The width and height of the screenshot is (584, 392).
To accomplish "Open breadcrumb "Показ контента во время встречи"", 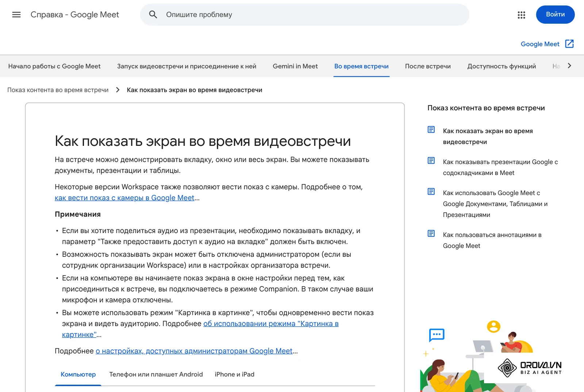I will point(58,90).
